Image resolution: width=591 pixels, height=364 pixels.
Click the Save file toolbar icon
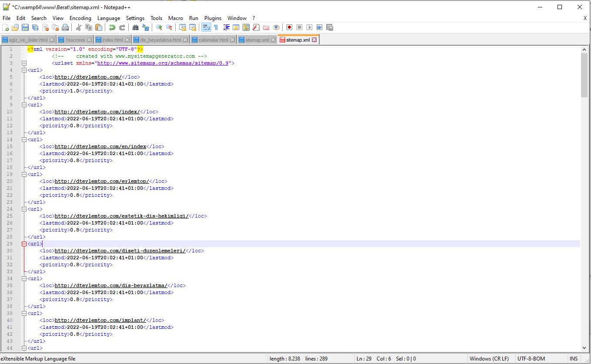click(25, 27)
